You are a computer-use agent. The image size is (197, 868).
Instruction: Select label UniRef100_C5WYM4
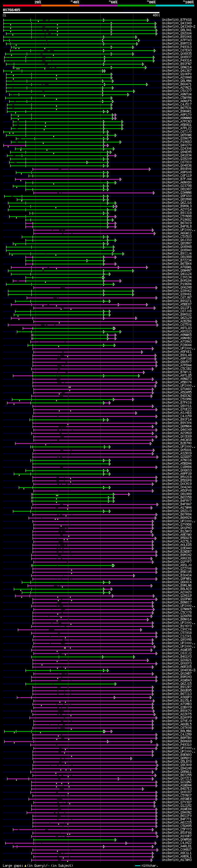pyautogui.click(x=177, y=98)
